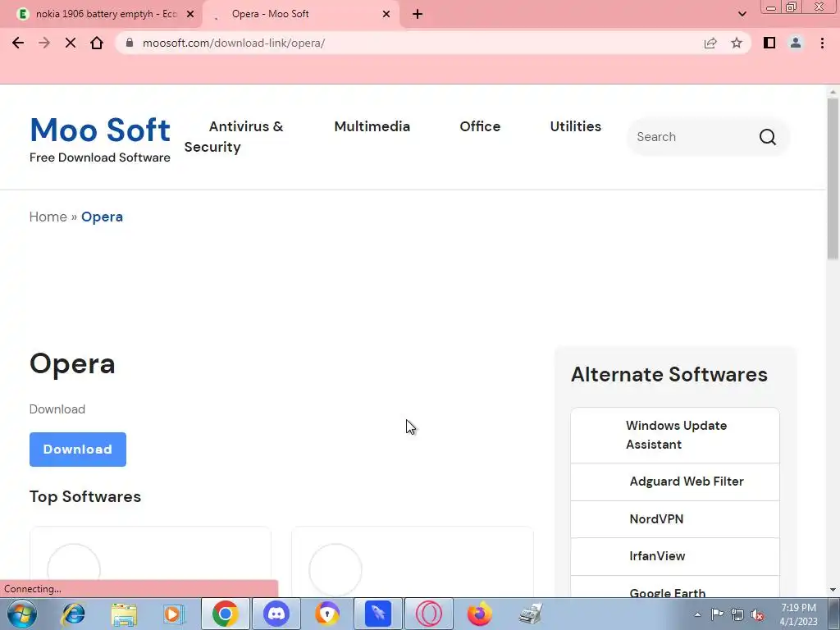Go back to the previous page
The height and width of the screenshot is (630, 840).
18,43
